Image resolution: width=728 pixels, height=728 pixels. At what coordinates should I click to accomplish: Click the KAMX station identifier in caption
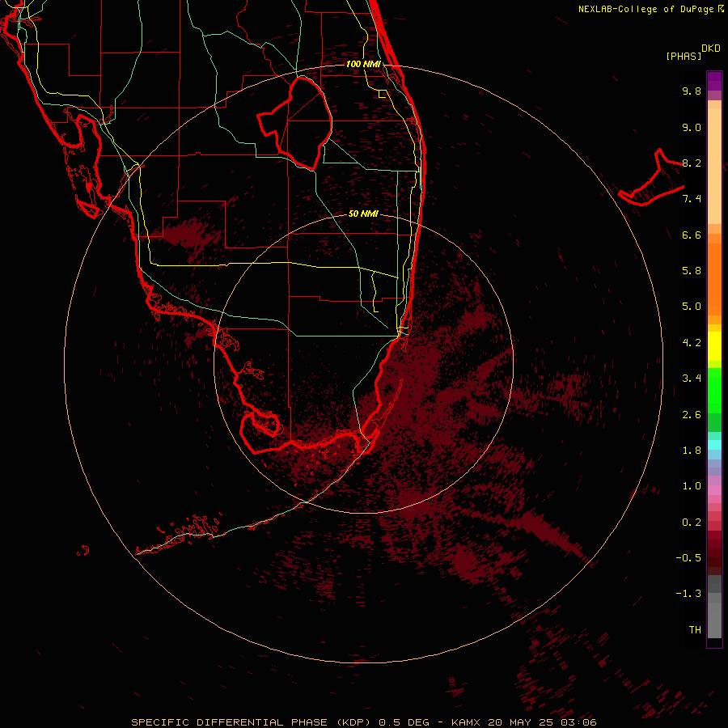(x=466, y=722)
